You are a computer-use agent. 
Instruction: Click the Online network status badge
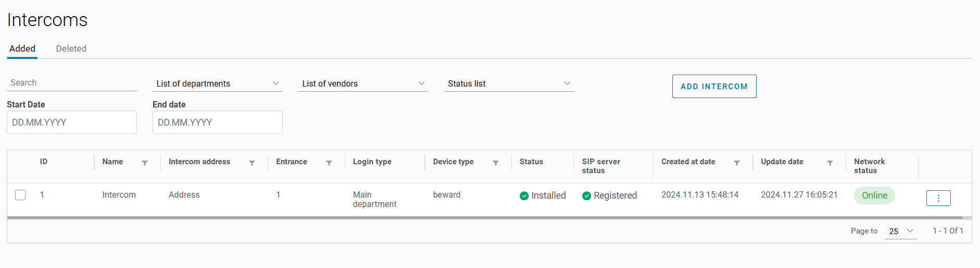874,196
